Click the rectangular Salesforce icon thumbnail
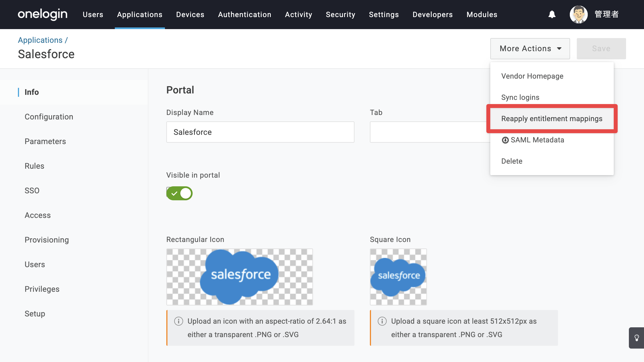 point(240,277)
